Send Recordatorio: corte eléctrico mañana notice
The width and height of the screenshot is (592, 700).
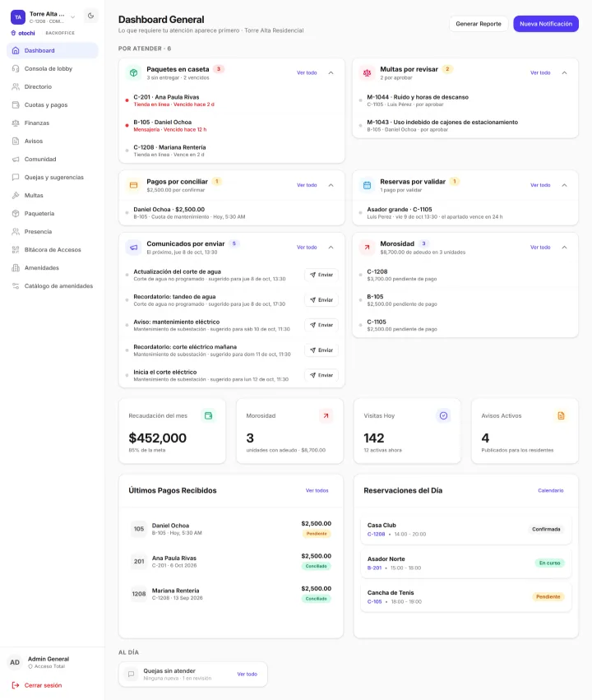tap(321, 350)
